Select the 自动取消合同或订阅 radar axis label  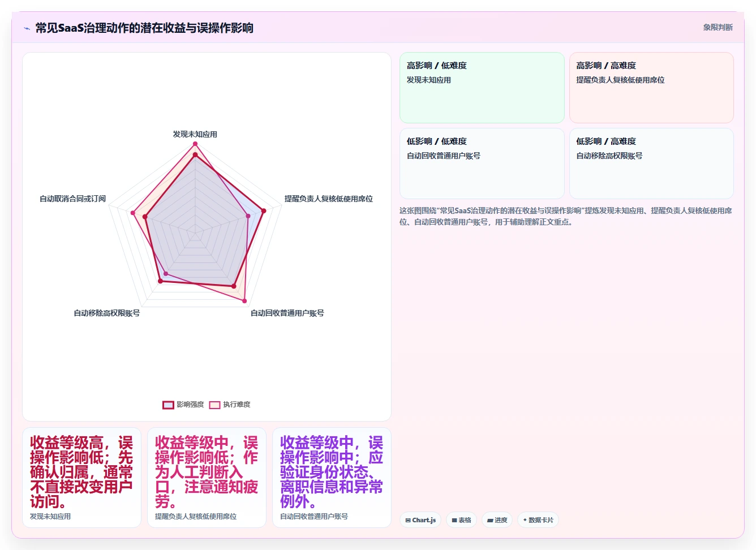72,199
